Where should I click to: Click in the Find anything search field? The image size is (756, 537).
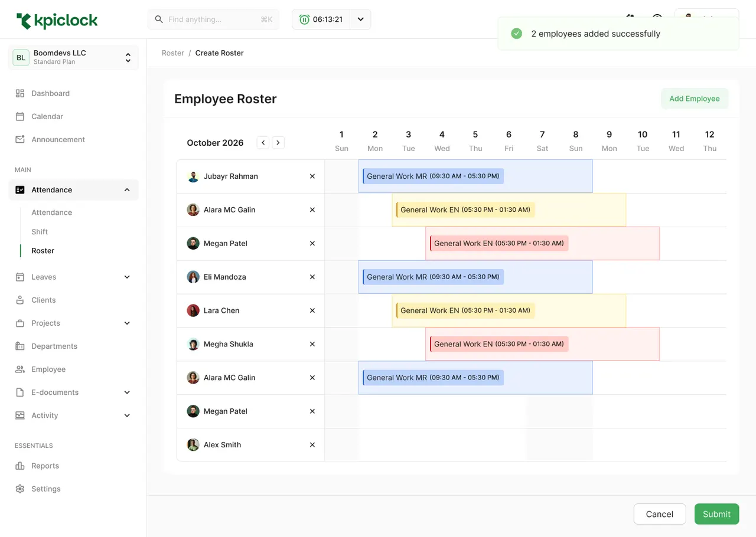click(x=213, y=19)
